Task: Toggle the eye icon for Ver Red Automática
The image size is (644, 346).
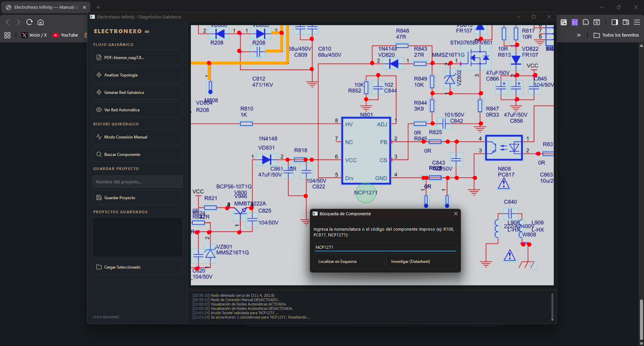Action: point(99,110)
